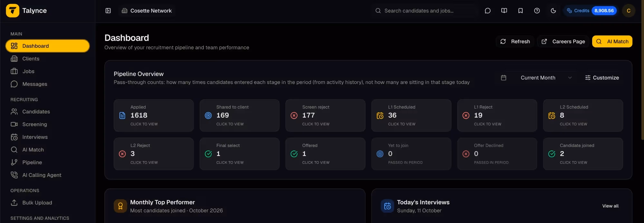Open the help question mark icon
Image resolution: width=644 pixels, height=223 pixels.
[x=537, y=11]
